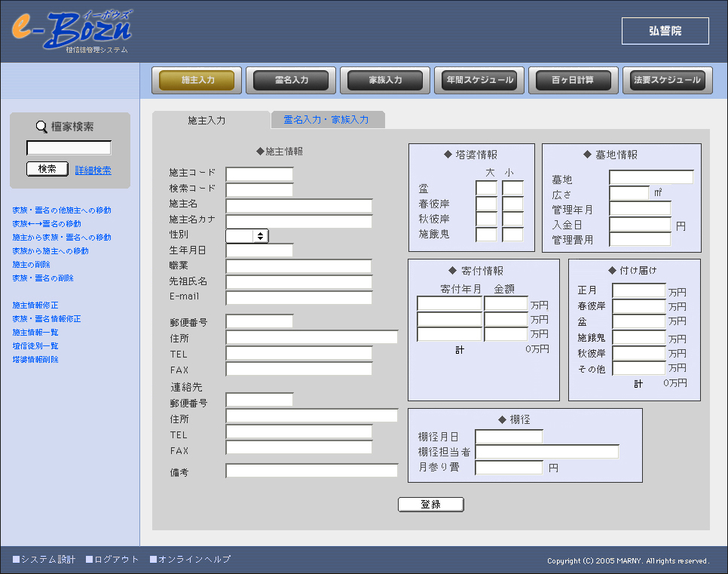This screenshot has height=574, width=728.
Task: Select the 施主入力 tab
Action: pyautogui.click(x=206, y=120)
